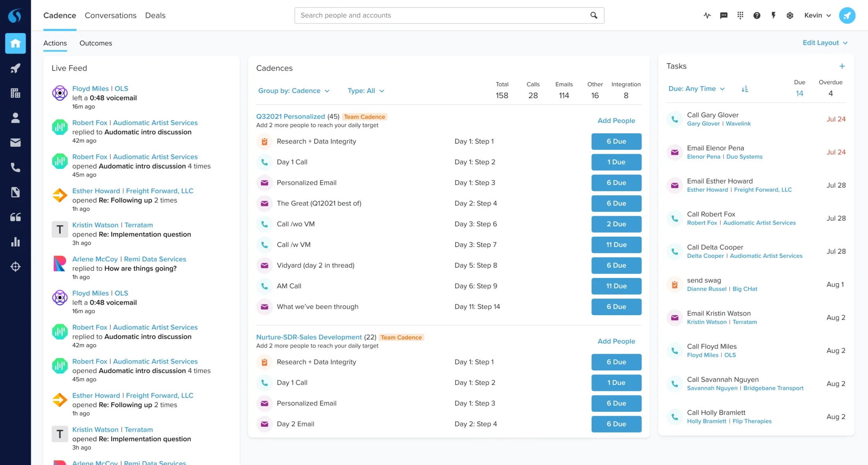
Task: Click the Accounts building icon in sidebar
Action: (x=15, y=93)
